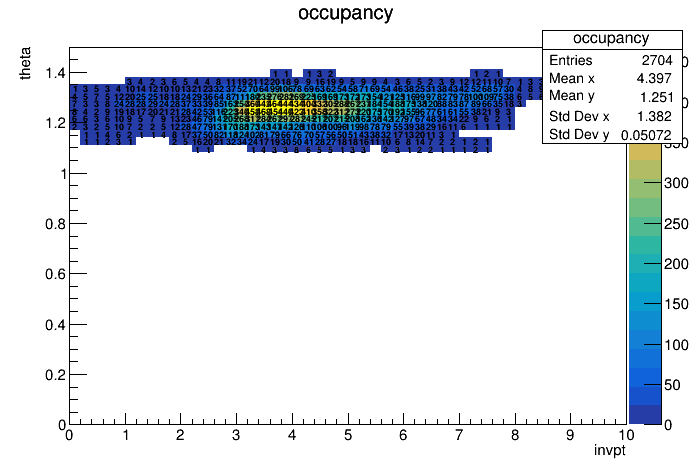This screenshot has height=472, width=696.
Task: Click the x-axis tick label "9"
Action: pyautogui.click(x=570, y=435)
